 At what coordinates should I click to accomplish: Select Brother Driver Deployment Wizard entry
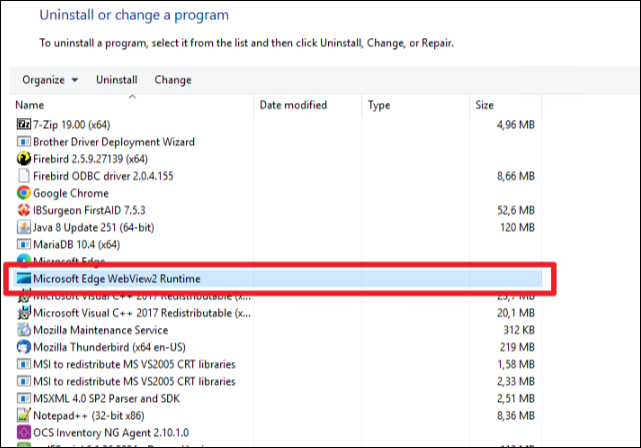[x=277, y=141]
